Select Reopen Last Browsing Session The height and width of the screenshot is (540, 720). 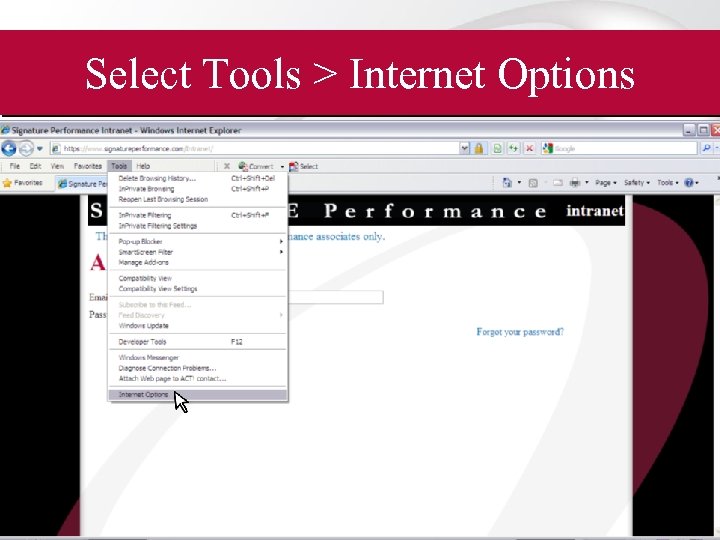point(197,199)
